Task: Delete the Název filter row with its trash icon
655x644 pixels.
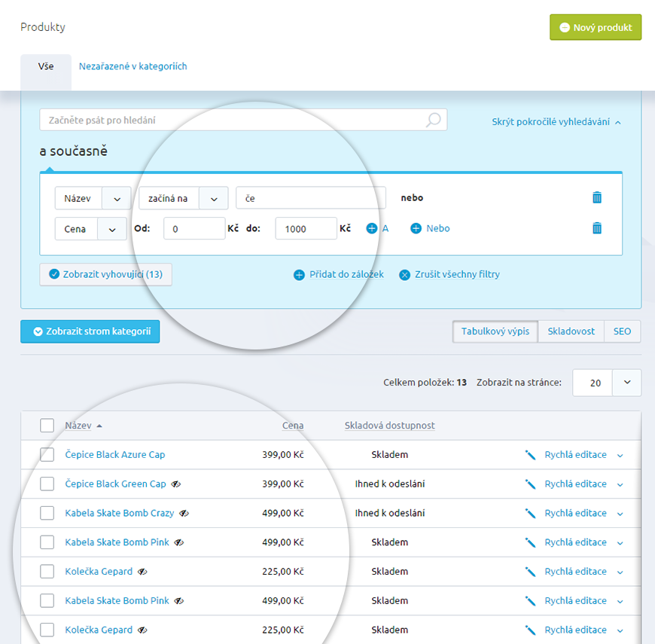Action: [597, 197]
